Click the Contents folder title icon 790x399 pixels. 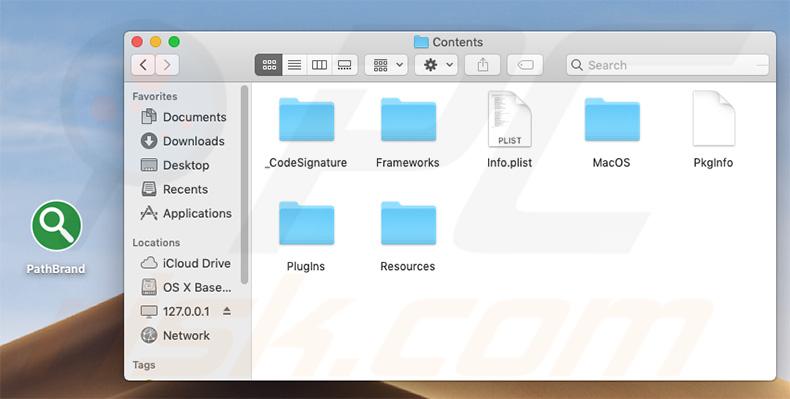(x=421, y=42)
